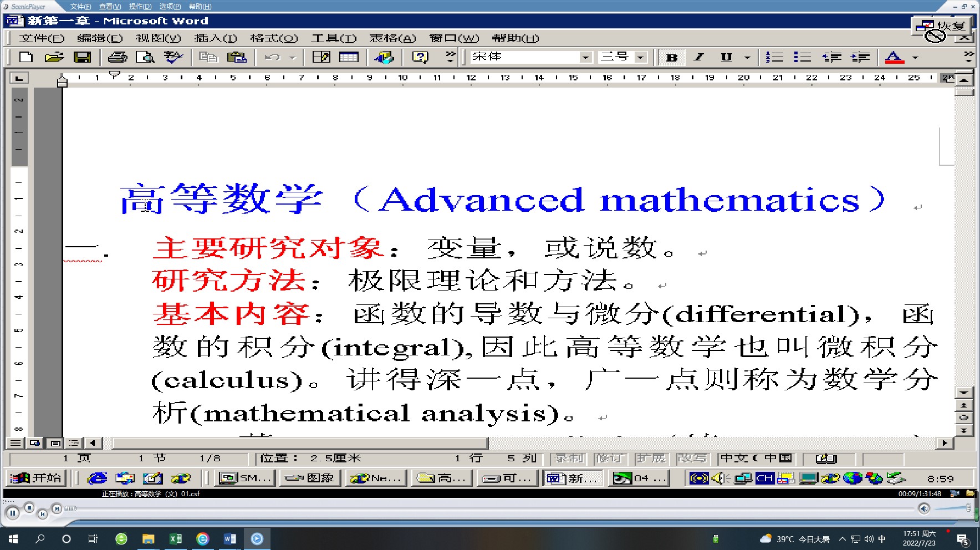Screen dimensions: 980x550
Task: Click the increase indent icon
Action: pyautogui.click(x=860, y=57)
